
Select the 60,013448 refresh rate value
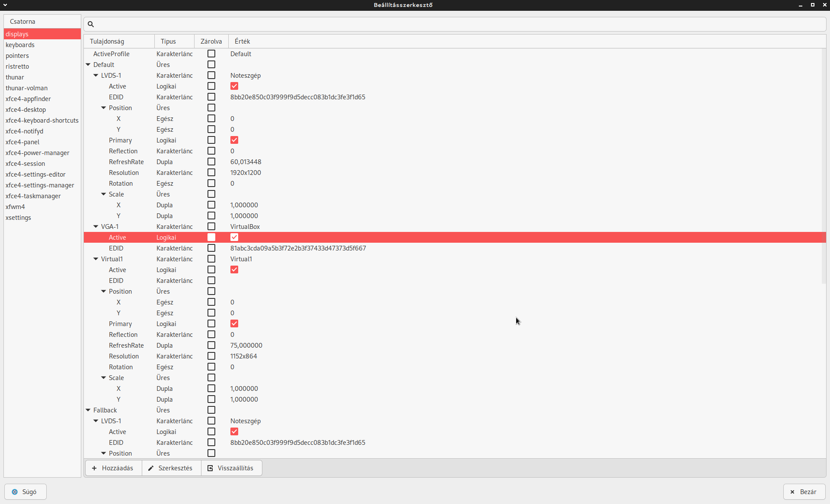pos(246,162)
